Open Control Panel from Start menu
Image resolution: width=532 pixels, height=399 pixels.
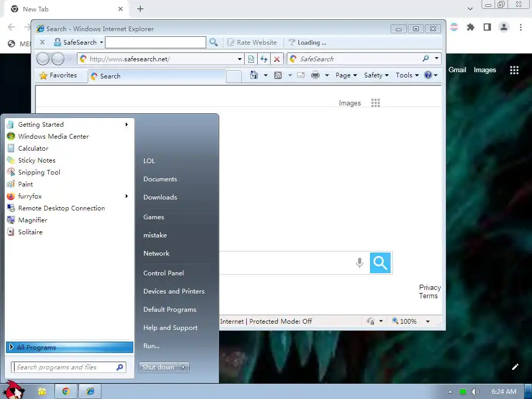pyautogui.click(x=164, y=273)
